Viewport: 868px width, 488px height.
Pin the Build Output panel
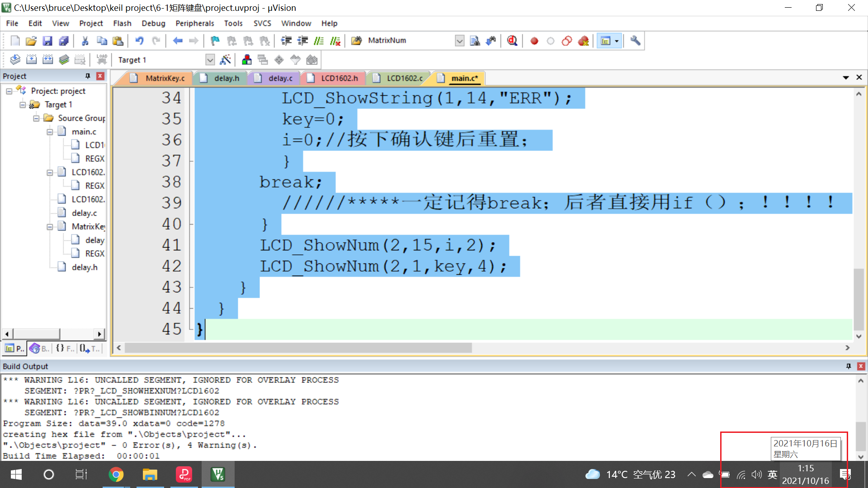coord(848,366)
